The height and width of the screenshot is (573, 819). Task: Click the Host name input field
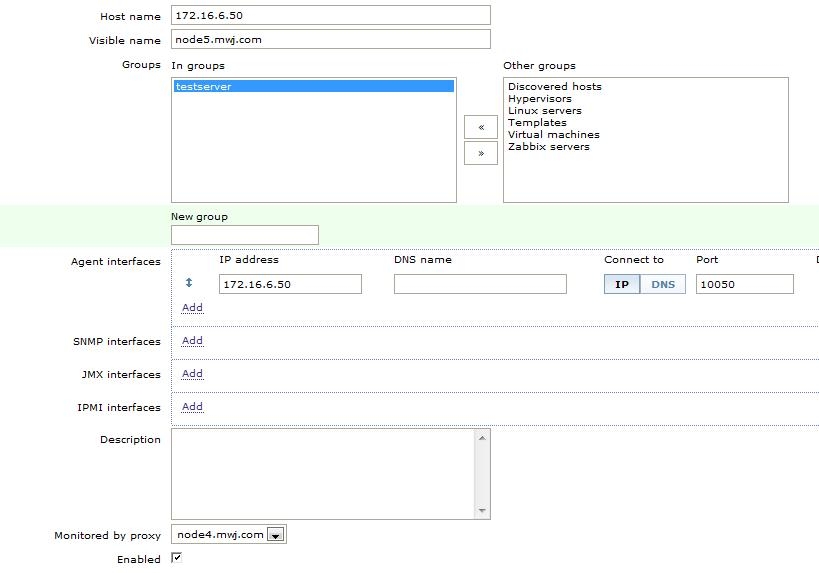331,15
